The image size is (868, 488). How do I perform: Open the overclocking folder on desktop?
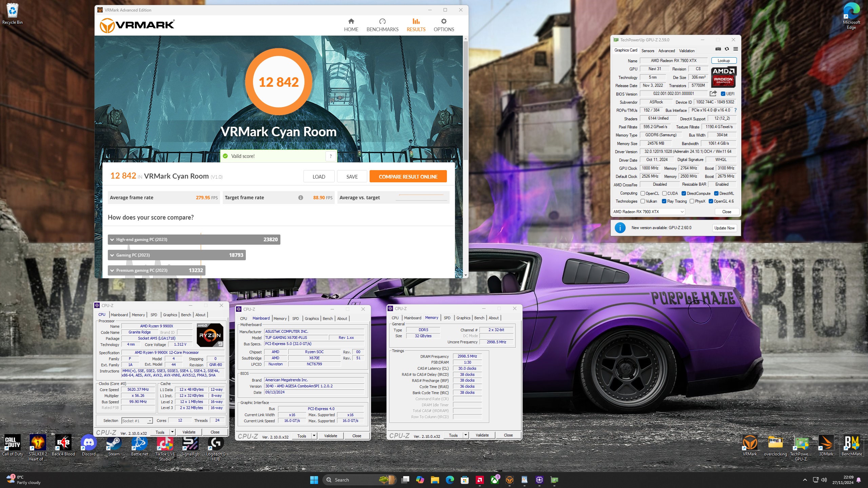tap(775, 445)
